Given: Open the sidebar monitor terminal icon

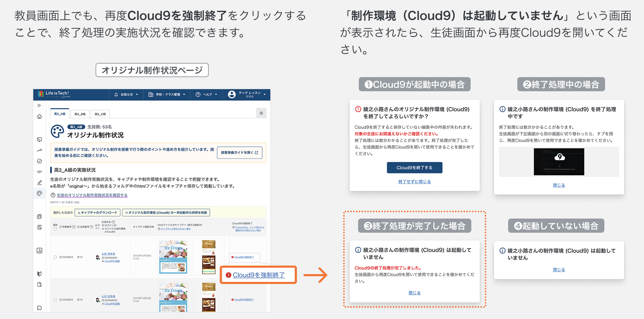Looking at the screenshot, I should (x=39, y=140).
